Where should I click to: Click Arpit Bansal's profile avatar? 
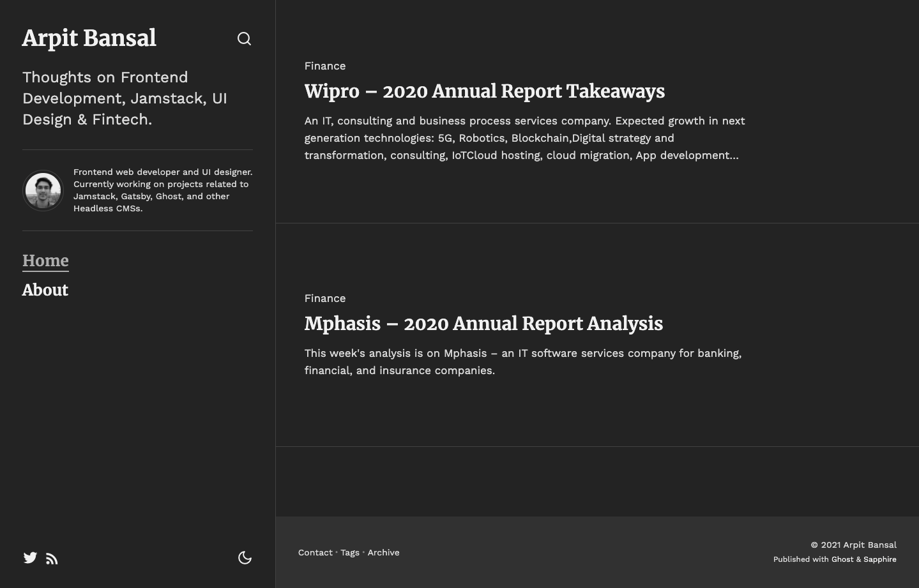tap(43, 190)
